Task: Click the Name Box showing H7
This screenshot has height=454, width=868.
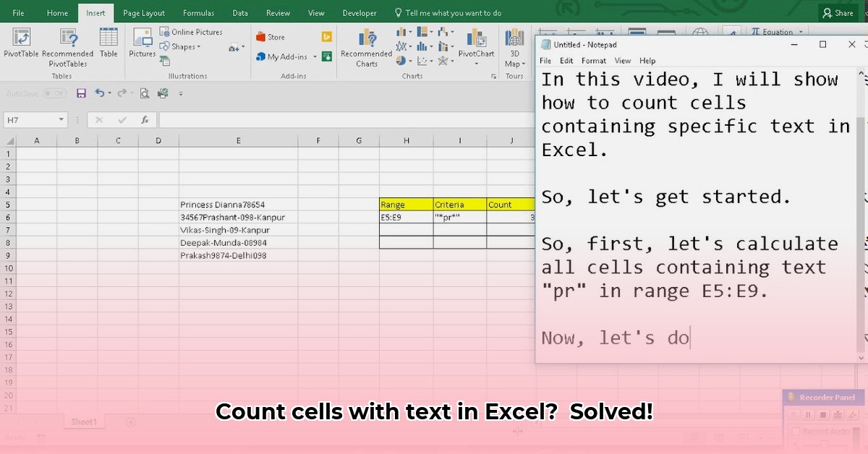Action: click(x=30, y=120)
